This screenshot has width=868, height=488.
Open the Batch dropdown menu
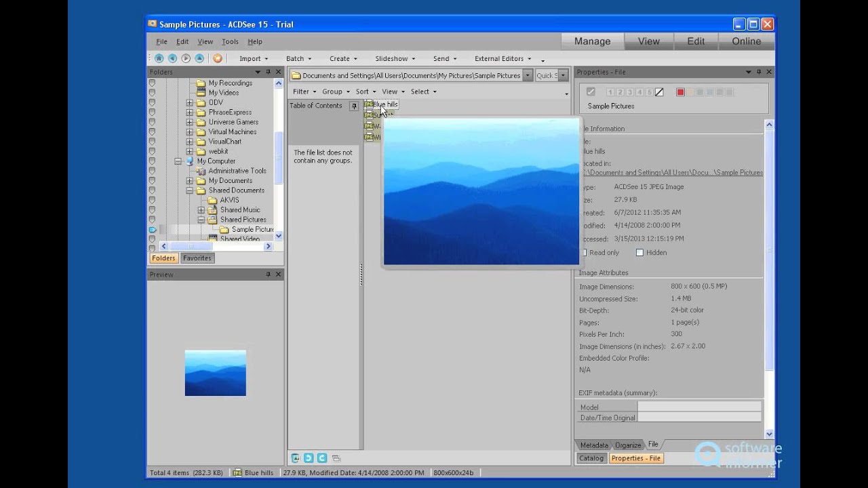[298, 59]
